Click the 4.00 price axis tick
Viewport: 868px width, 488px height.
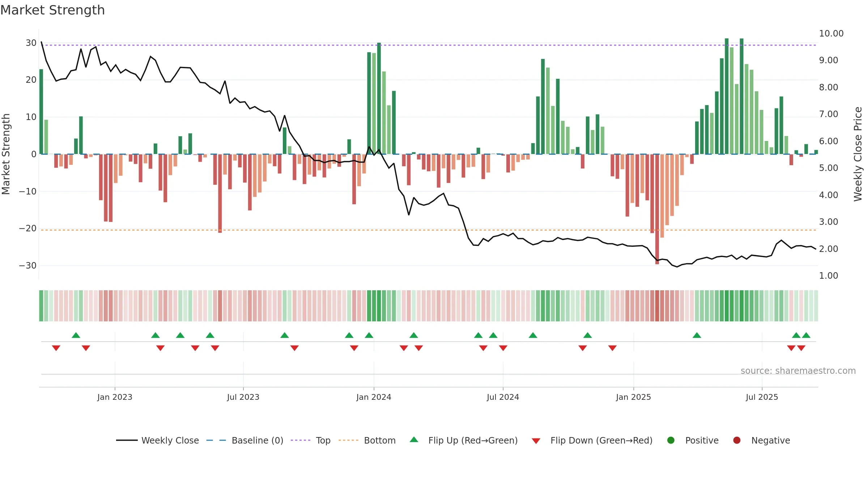tap(829, 195)
